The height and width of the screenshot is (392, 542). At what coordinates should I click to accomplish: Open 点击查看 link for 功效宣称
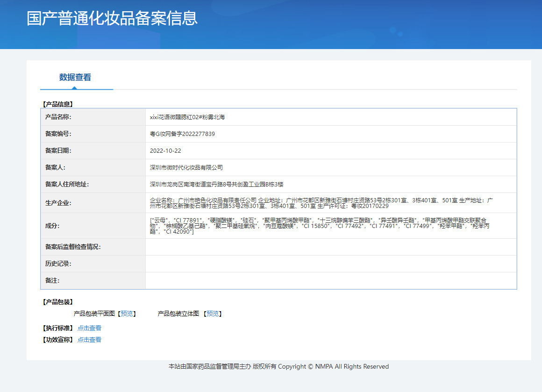click(89, 340)
